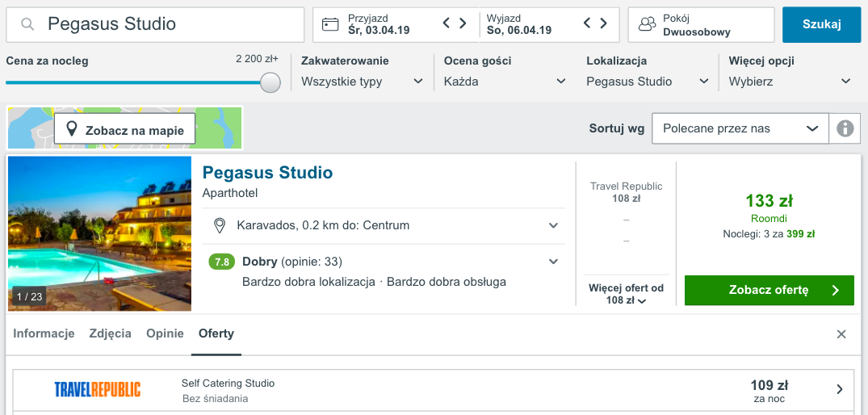
Task: Move check-out date forward one day
Action: click(603, 23)
